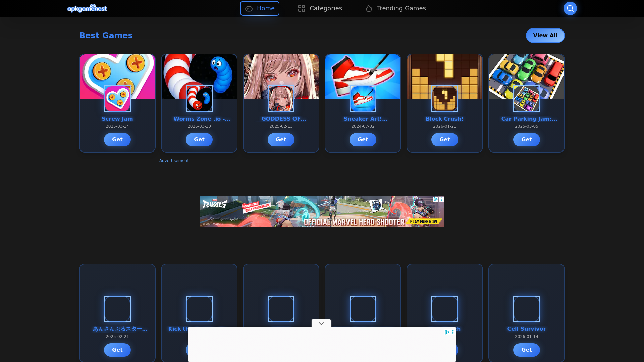Viewport: 644px width, 362px height.
Task: Get the Car Parking Jam game
Action: (x=527, y=140)
